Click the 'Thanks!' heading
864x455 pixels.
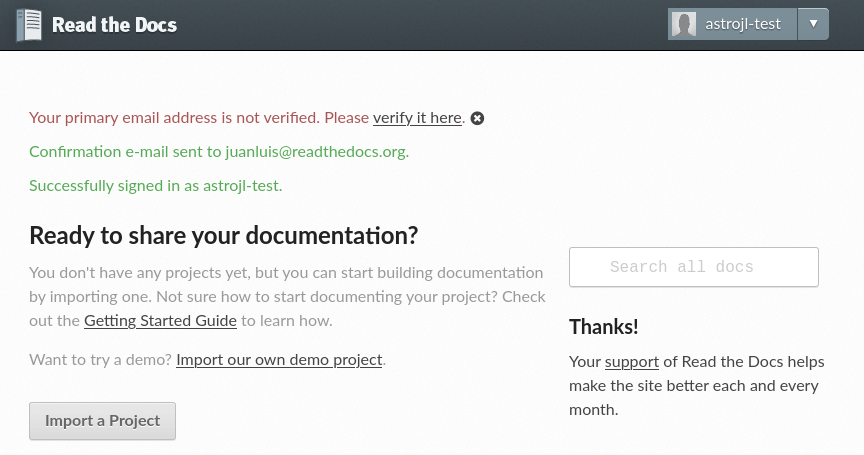pyautogui.click(x=604, y=327)
